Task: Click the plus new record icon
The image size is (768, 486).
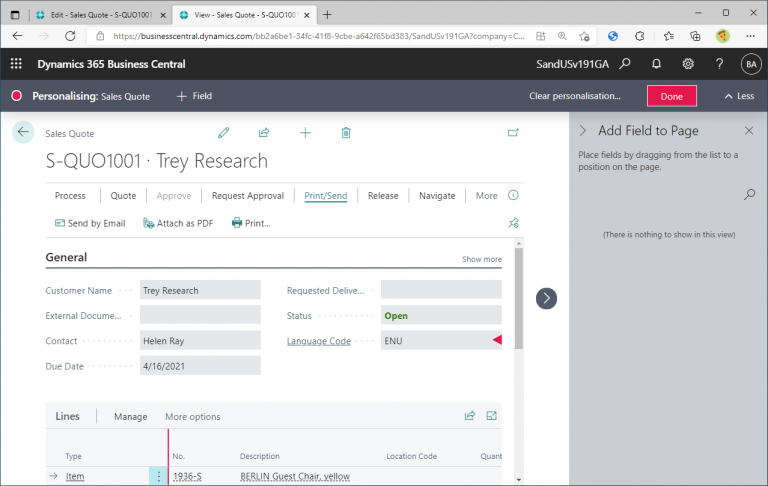Action: tap(305, 133)
